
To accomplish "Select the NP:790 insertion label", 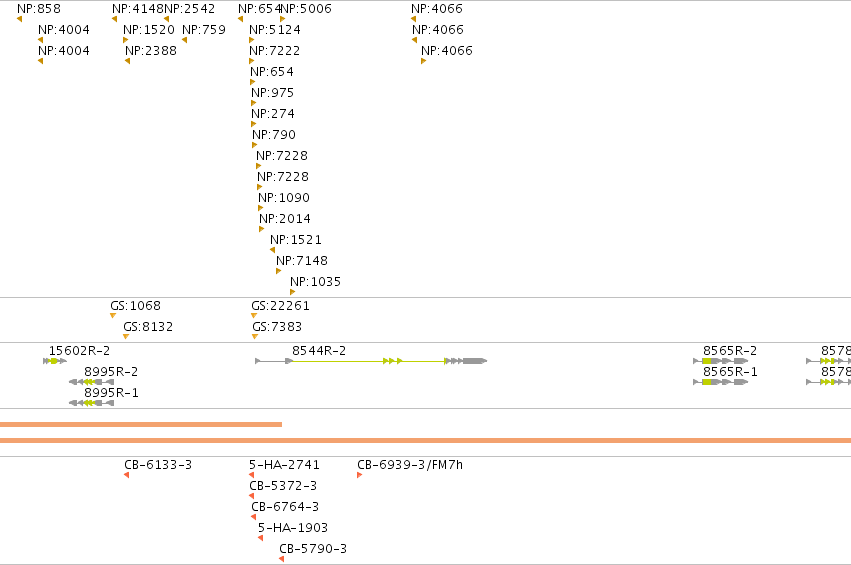I will tap(274, 135).
